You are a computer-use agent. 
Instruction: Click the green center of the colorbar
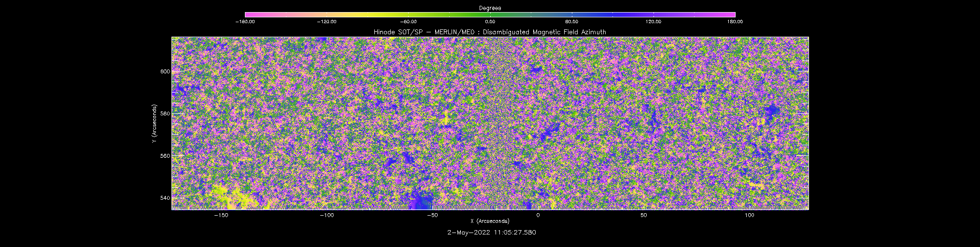(x=490, y=15)
